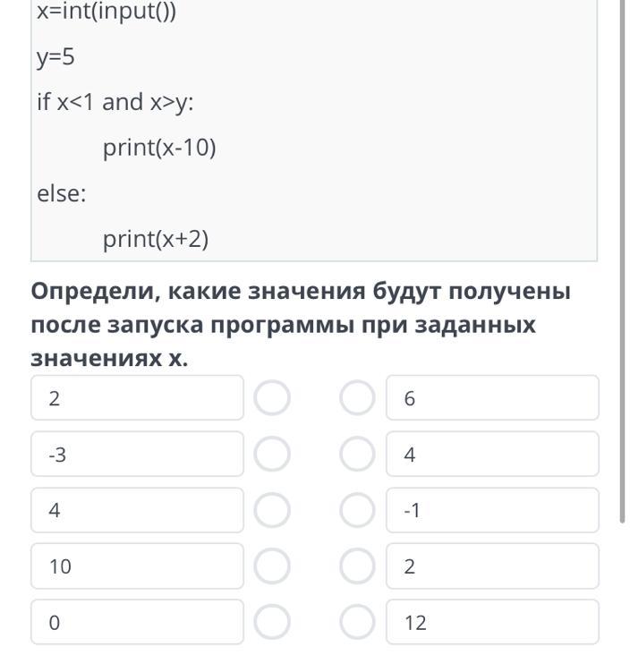Image resolution: width=630 pixels, height=672 pixels.
Task: Select the circle beside right answer -1
Action: click(x=357, y=511)
